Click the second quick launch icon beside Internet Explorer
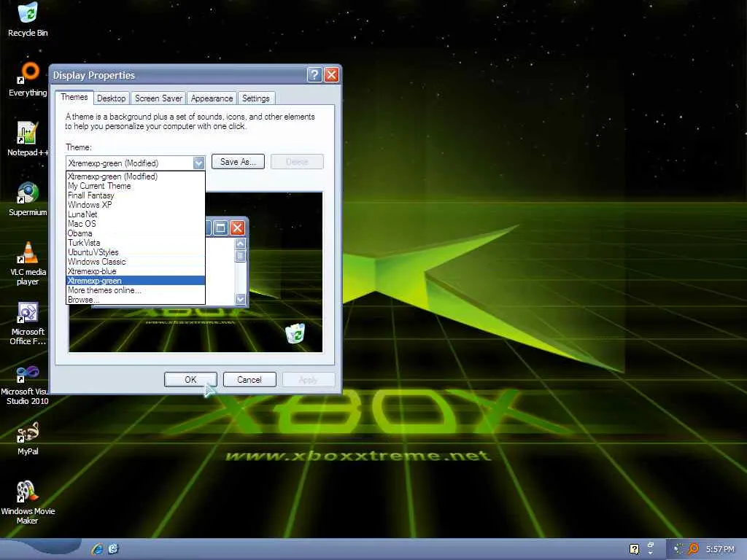The image size is (747, 560). coord(113,549)
